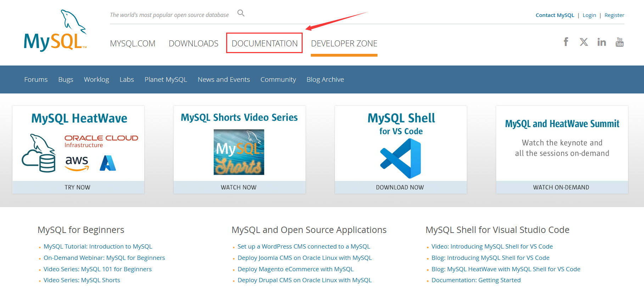Go to Bugs in the blue navigation bar
The image size is (644, 296).
click(66, 80)
